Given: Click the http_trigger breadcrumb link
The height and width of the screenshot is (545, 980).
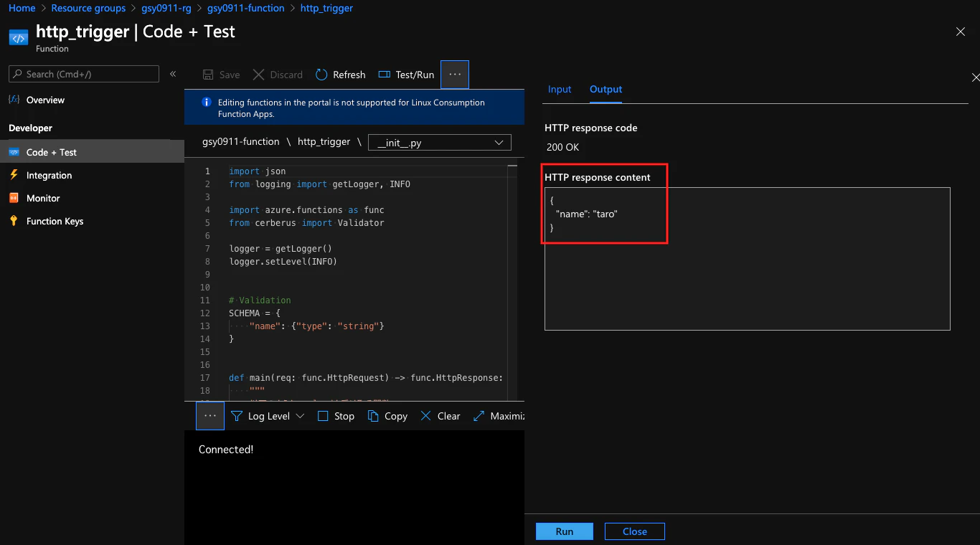Looking at the screenshot, I should pyautogui.click(x=326, y=8).
